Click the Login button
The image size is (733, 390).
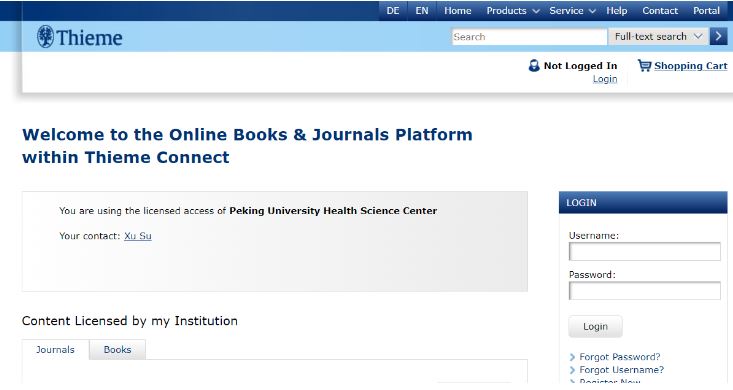[x=595, y=326]
